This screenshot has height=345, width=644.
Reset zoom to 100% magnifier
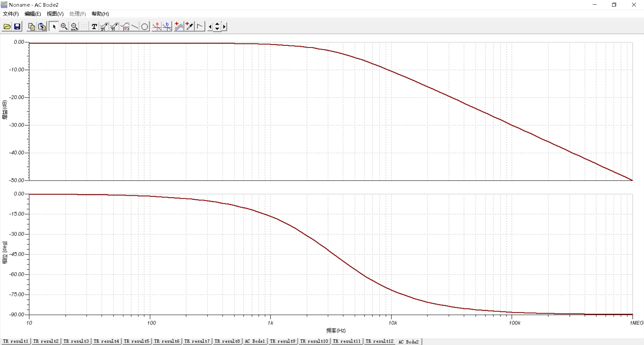point(74,27)
